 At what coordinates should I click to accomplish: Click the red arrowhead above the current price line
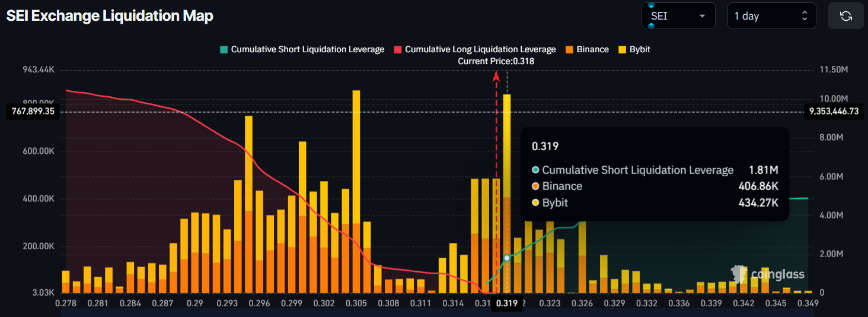point(496,75)
